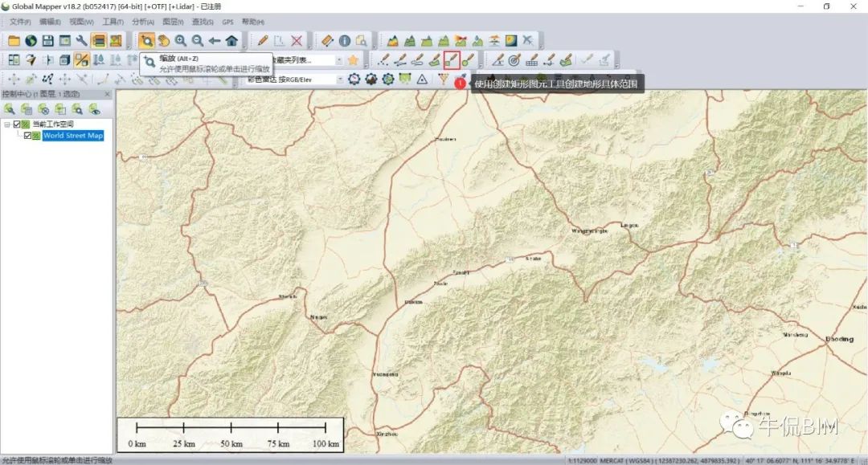Image resolution: width=868 pixels, height=465 pixels.
Task: Click the 1:1129000 scale in status bar
Action: tap(583, 460)
